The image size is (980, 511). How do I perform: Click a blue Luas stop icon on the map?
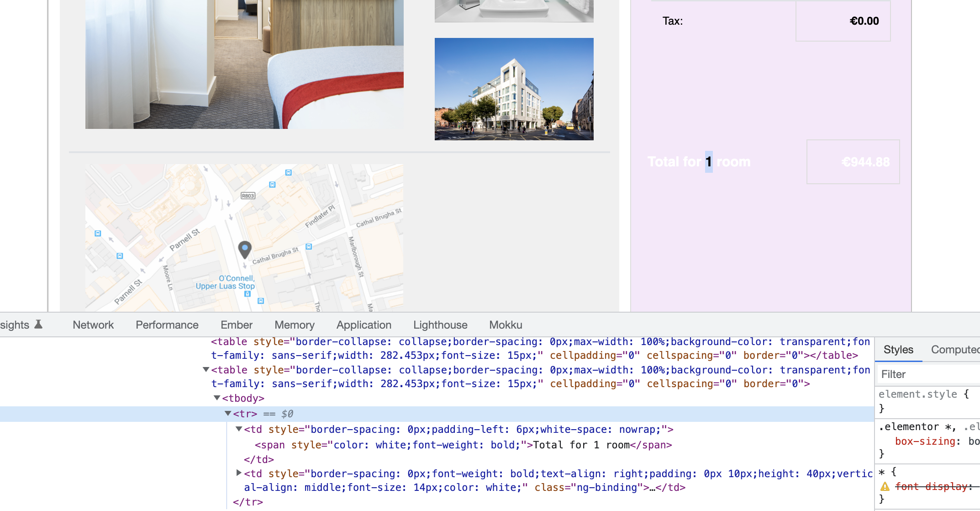(247, 293)
